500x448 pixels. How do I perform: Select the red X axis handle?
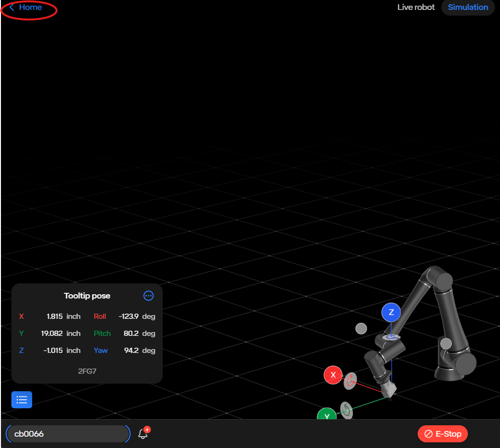(x=333, y=375)
